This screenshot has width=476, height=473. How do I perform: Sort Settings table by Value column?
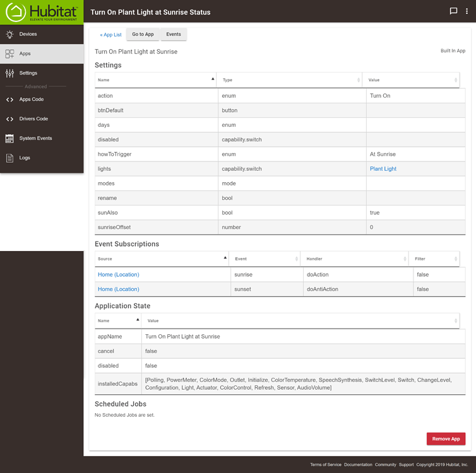411,80
